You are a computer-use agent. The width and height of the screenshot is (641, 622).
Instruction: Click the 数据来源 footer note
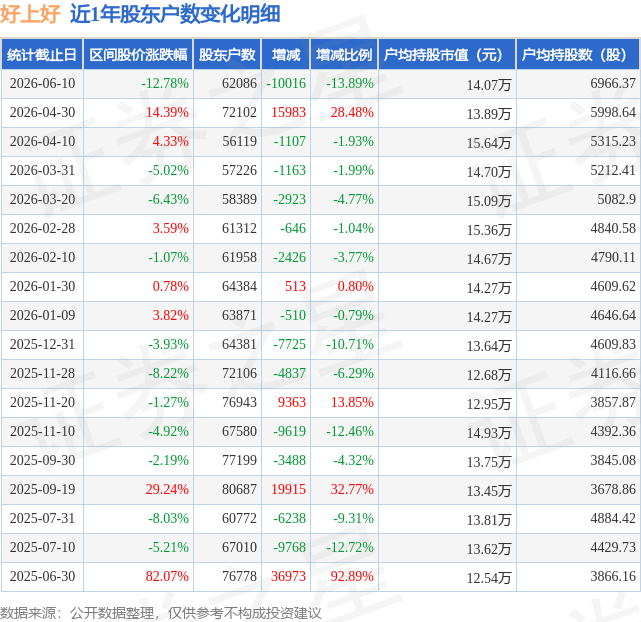pyautogui.click(x=161, y=613)
